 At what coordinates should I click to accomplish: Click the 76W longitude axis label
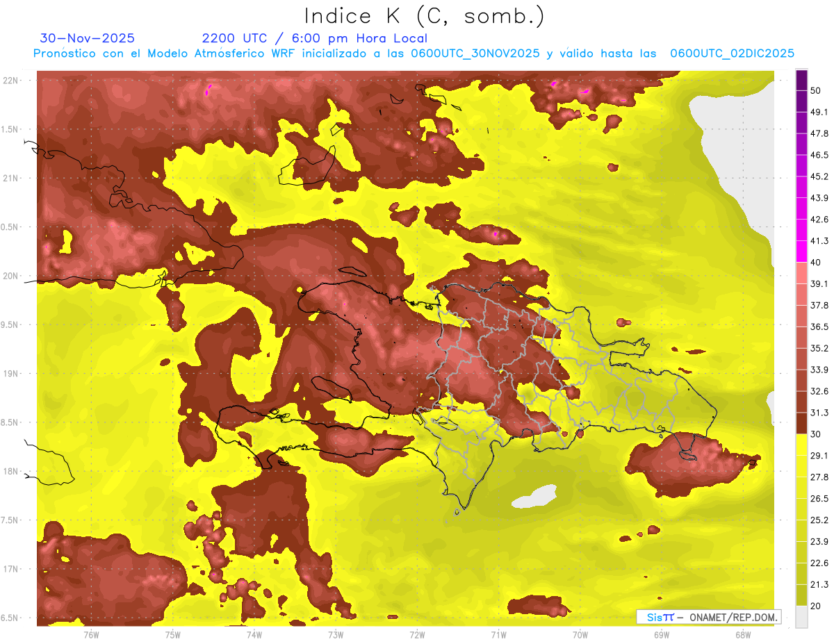click(x=91, y=634)
